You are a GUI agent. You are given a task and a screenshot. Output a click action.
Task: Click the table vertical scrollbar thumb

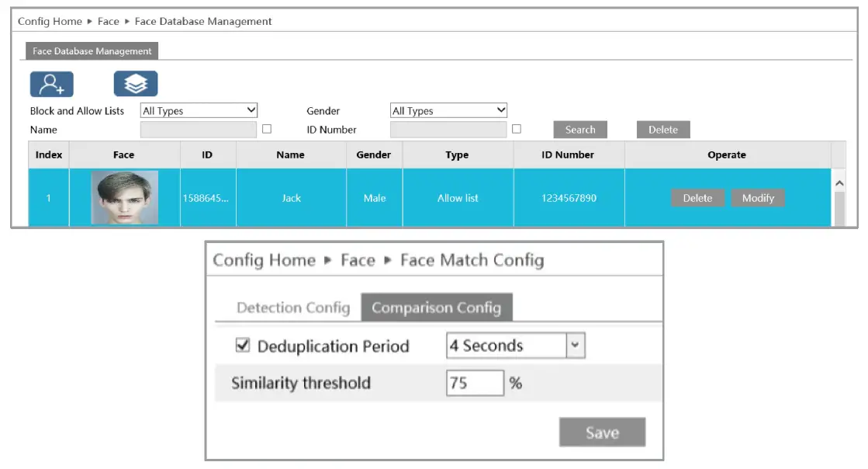839,208
